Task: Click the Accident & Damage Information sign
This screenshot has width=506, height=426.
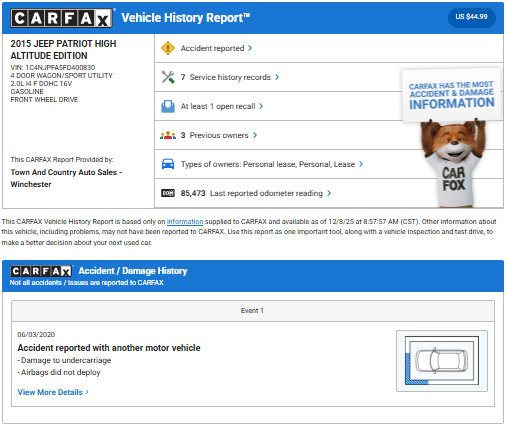Action: click(x=452, y=96)
